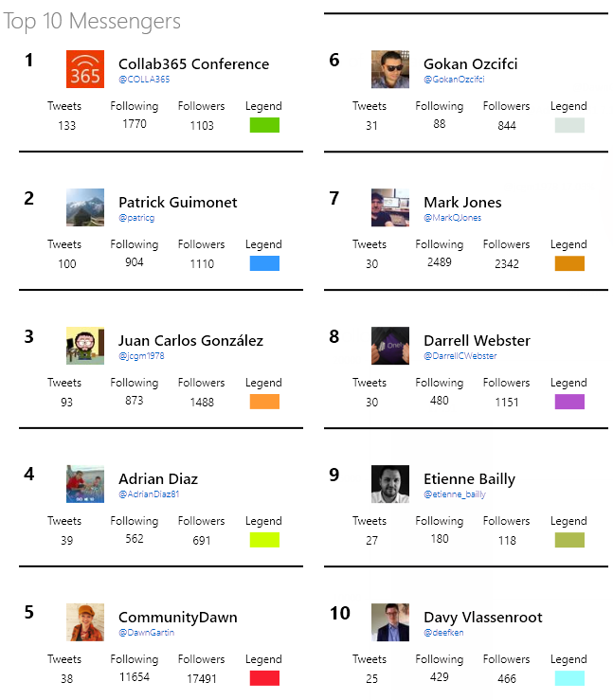Click Gokan Ozcifci's profile picture
Image resolution: width=613 pixels, height=700 pixels.
pyautogui.click(x=390, y=69)
